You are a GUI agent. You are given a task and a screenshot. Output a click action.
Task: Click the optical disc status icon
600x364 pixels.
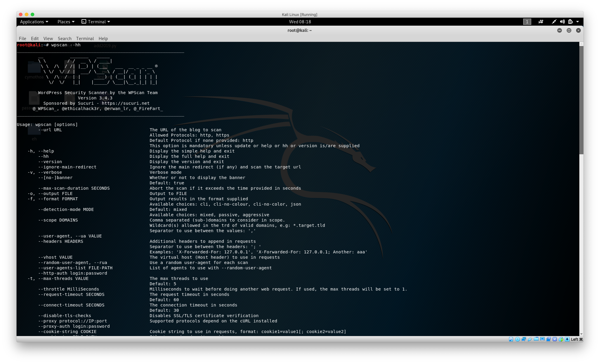517,339
